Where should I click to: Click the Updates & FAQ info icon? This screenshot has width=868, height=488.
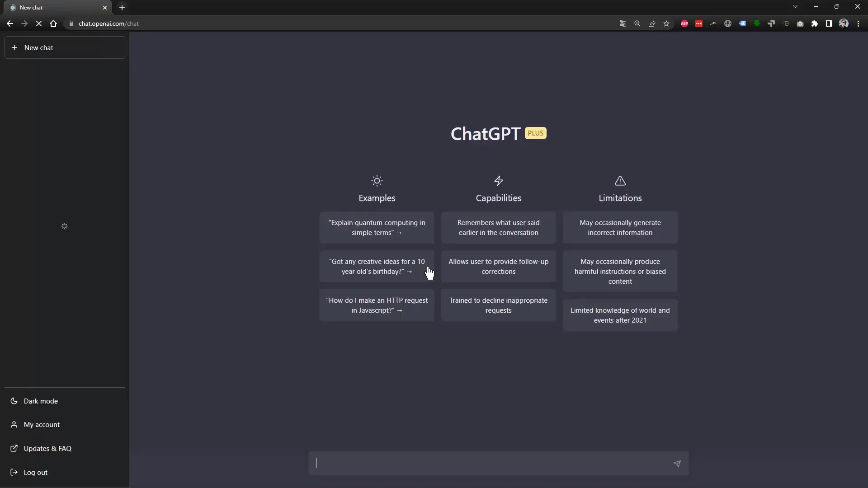tap(14, 449)
